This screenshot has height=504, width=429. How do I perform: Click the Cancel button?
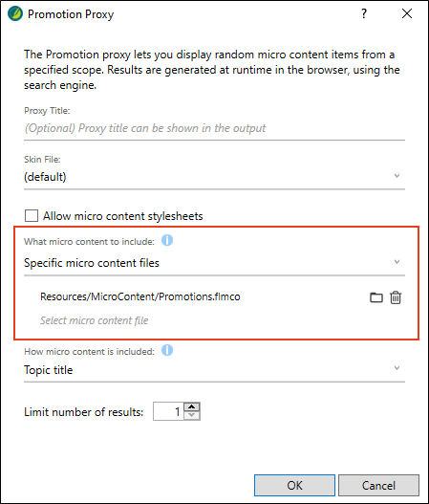tap(378, 485)
